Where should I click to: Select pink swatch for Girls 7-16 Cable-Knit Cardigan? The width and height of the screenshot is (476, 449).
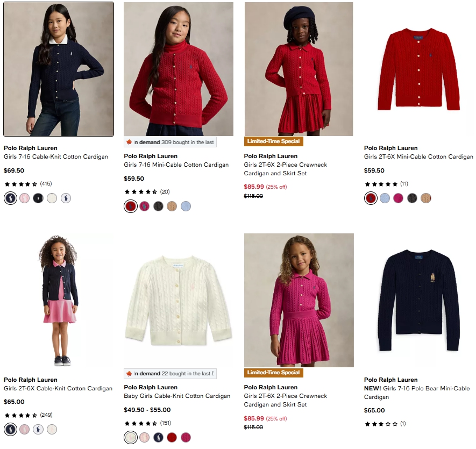[x=24, y=198]
